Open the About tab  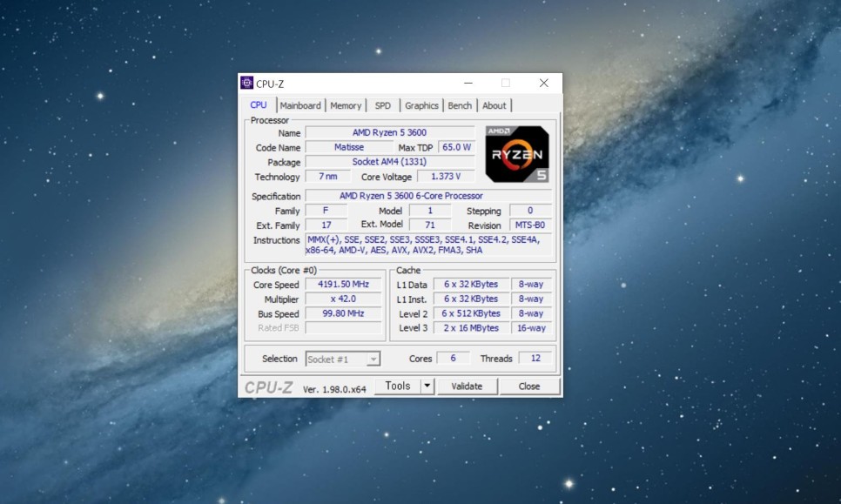click(x=494, y=105)
